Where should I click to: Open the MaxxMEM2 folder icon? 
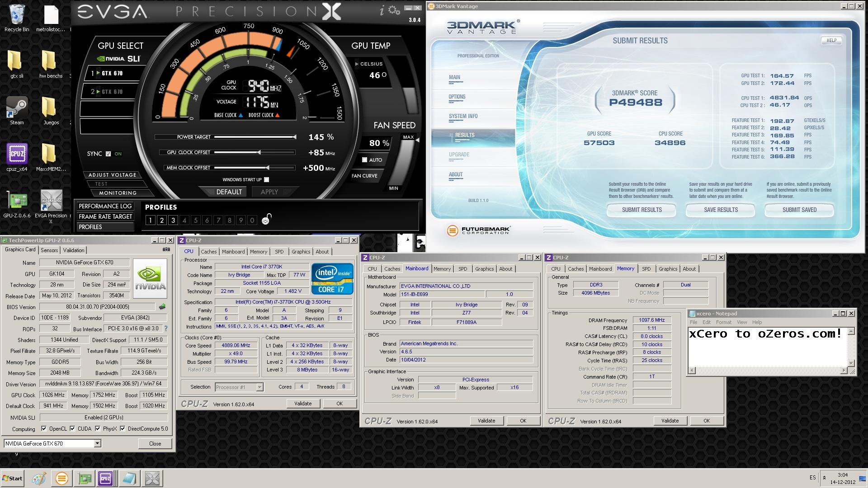49,157
